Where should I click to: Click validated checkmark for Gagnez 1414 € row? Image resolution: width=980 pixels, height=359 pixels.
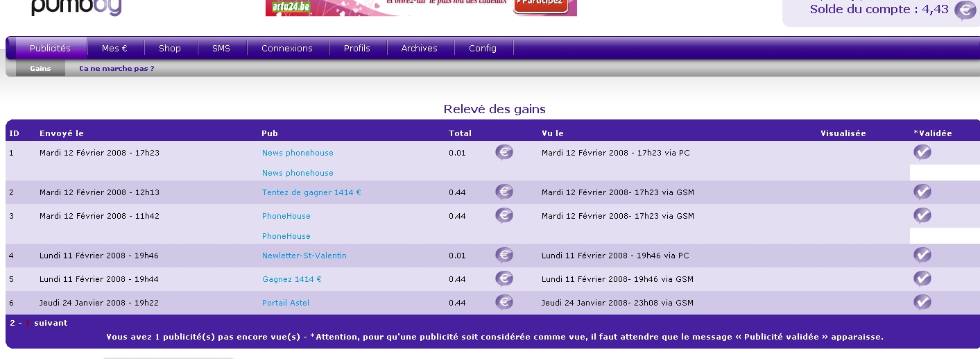tap(922, 279)
